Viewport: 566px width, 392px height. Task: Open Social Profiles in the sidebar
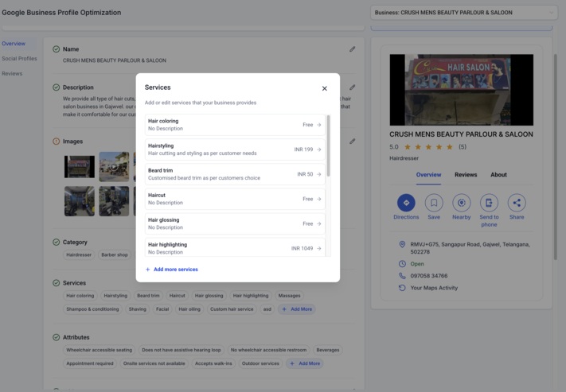(19, 58)
